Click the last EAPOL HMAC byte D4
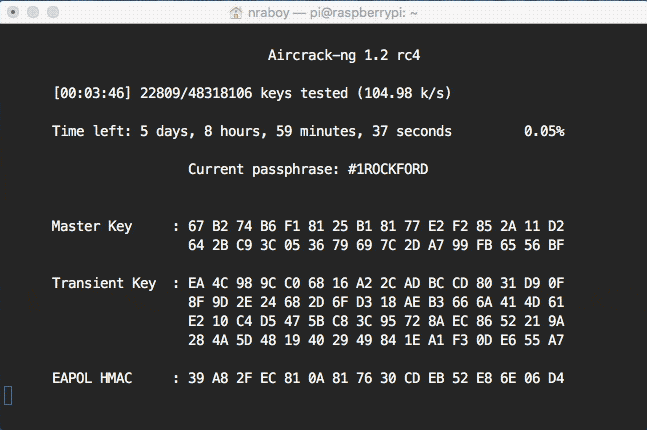 pyautogui.click(x=556, y=378)
